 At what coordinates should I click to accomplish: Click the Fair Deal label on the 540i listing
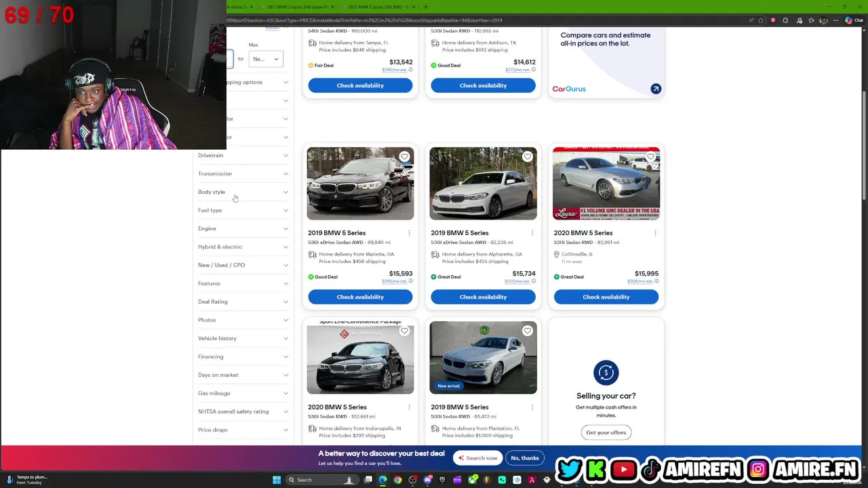321,66
